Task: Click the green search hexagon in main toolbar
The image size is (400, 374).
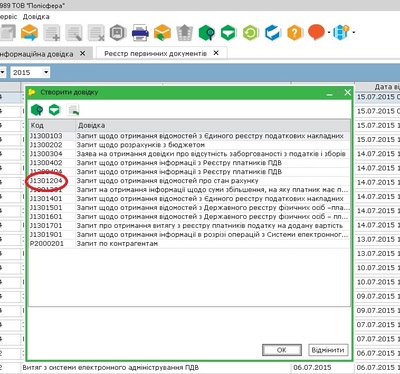Action: pos(206,33)
